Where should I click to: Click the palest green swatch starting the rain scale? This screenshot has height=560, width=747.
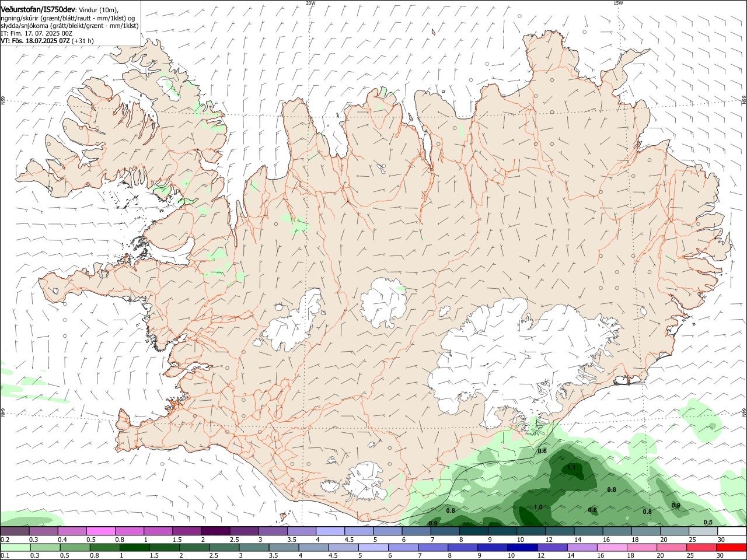(15, 547)
